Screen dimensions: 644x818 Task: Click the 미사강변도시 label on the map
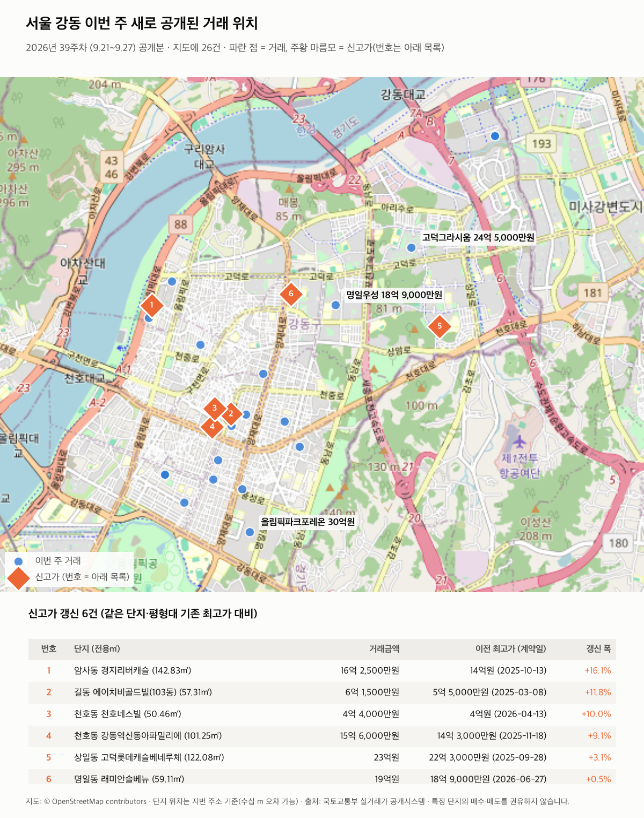point(606,207)
